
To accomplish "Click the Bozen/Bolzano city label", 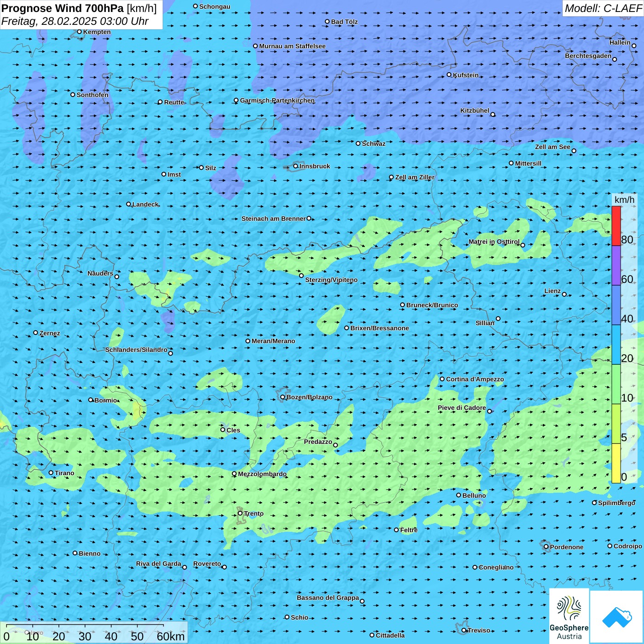I will pyautogui.click(x=309, y=397).
